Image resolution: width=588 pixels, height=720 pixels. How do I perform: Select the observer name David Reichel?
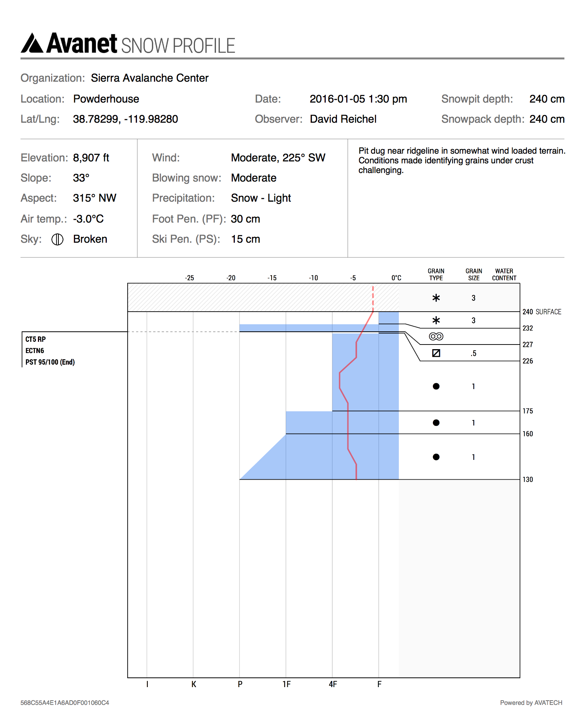(x=343, y=119)
